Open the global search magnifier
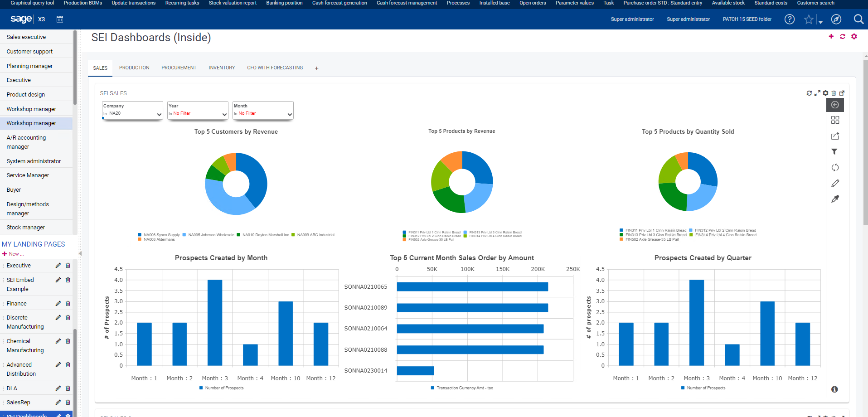 pyautogui.click(x=858, y=19)
